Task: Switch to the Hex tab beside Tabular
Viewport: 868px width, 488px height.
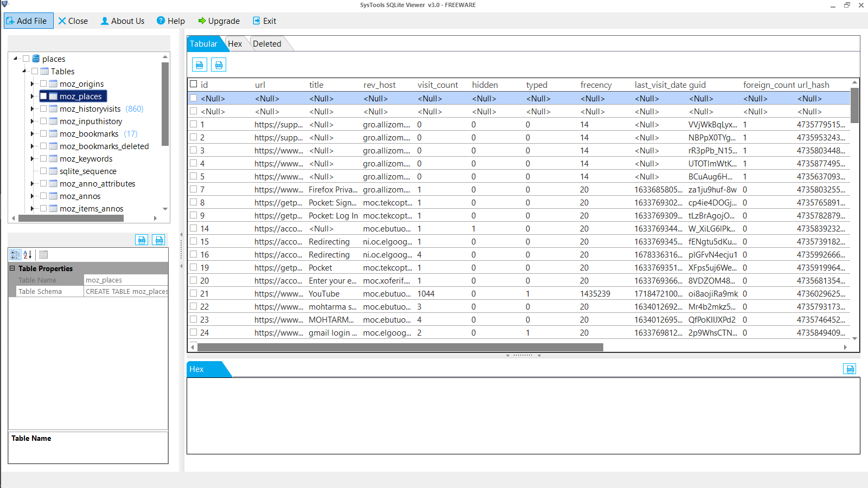Action: pyautogui.click(x=235, y=44)
